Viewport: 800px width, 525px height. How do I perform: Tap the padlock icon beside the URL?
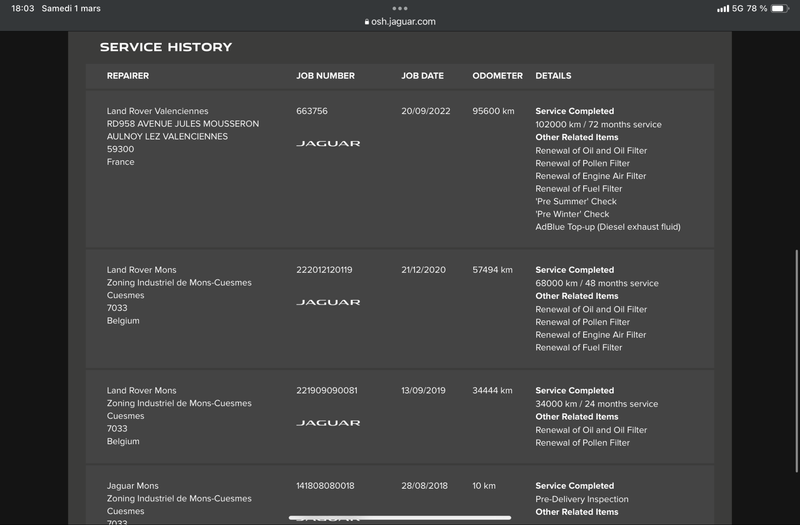pos(367,22)
